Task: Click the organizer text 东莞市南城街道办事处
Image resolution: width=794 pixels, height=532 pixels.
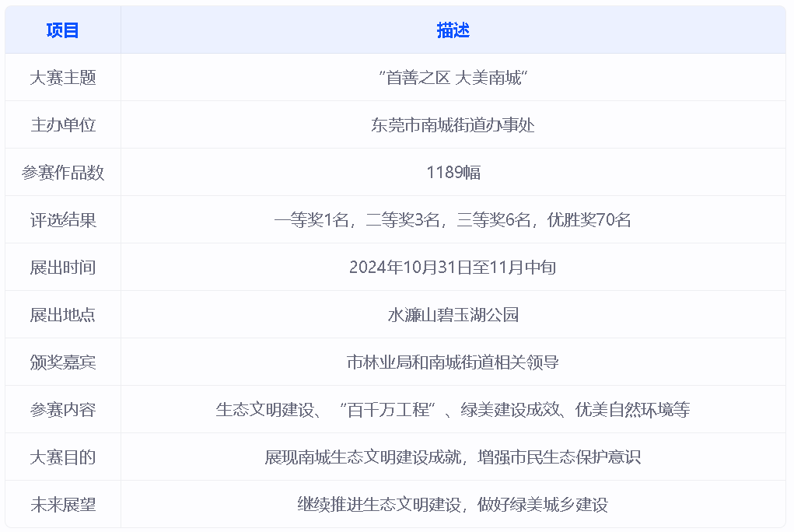Action: (x=453, y=125)
